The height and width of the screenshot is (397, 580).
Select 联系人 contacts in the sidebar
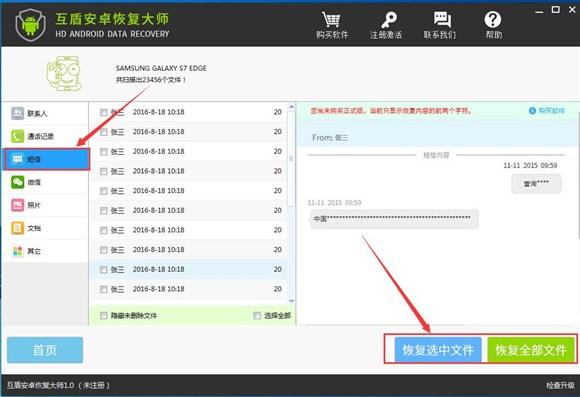[x=45, y=113]
